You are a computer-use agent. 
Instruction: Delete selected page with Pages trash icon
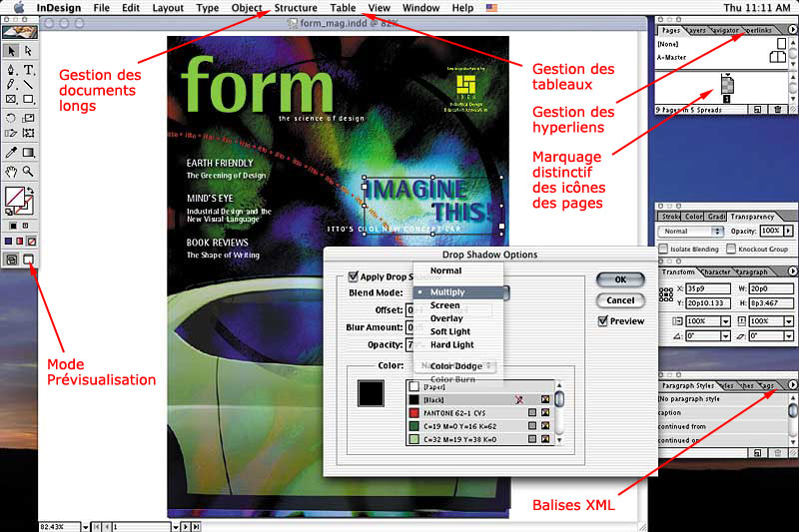tap(778, 110)
